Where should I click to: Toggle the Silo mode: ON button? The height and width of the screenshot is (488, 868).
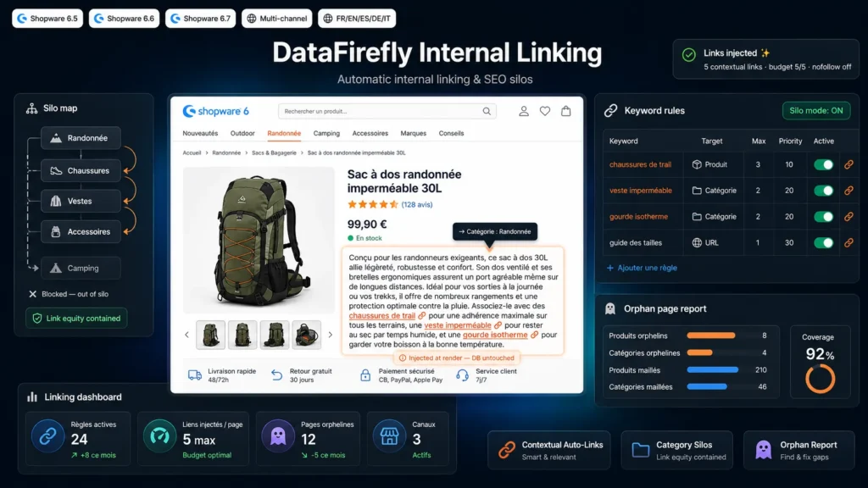coord(816,111)
